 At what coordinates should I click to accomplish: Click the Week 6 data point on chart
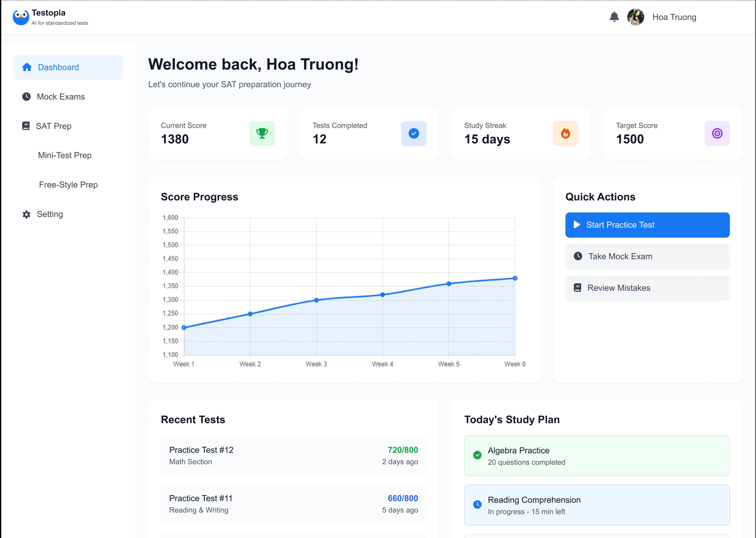click(515, 278)
